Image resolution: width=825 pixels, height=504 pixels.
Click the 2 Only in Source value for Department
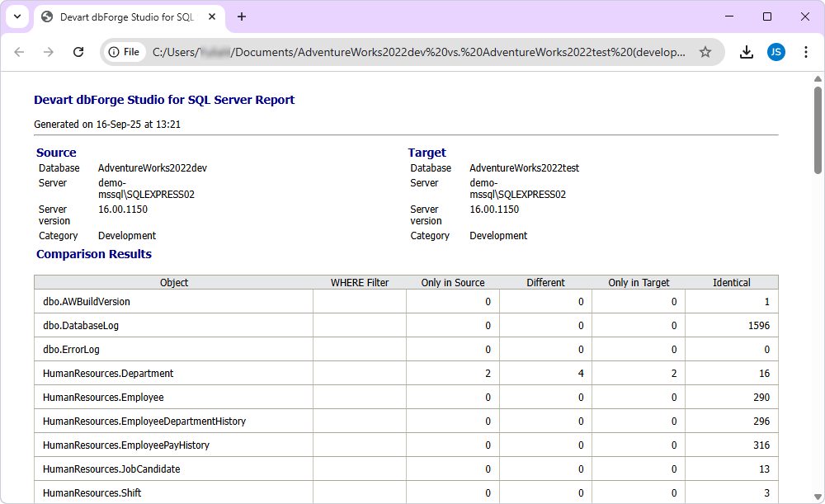[x=486, y=373]
